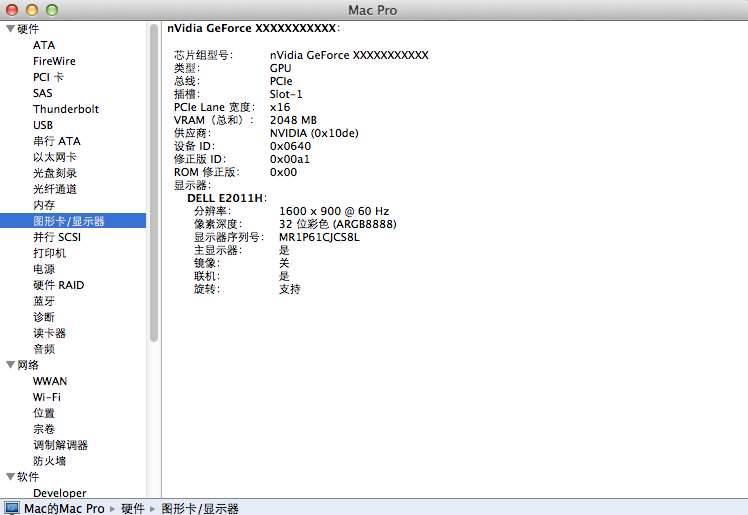Open the 内存 memory entry
Image resolution: width=748 pixels, height=515 pixels.
click(44, 205)
